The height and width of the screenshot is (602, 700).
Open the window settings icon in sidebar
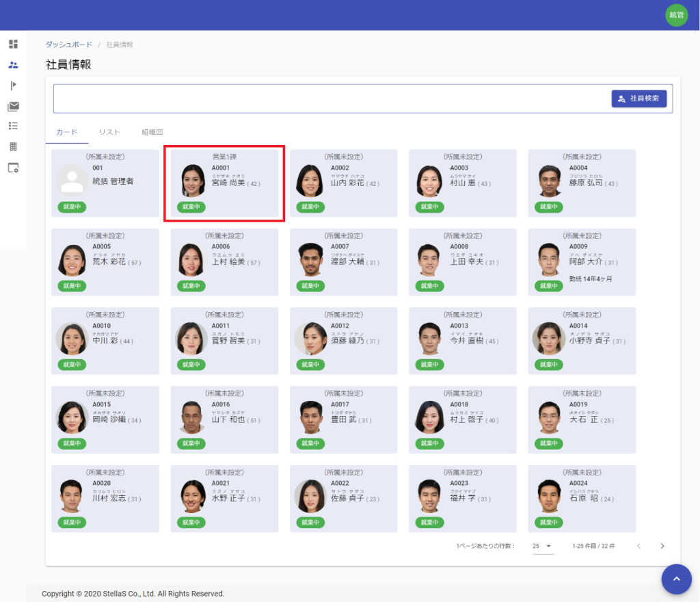(13, 168)
